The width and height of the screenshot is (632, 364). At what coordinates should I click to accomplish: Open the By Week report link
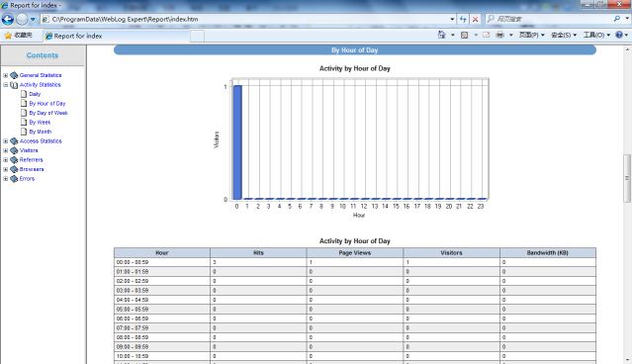[40, 122]
